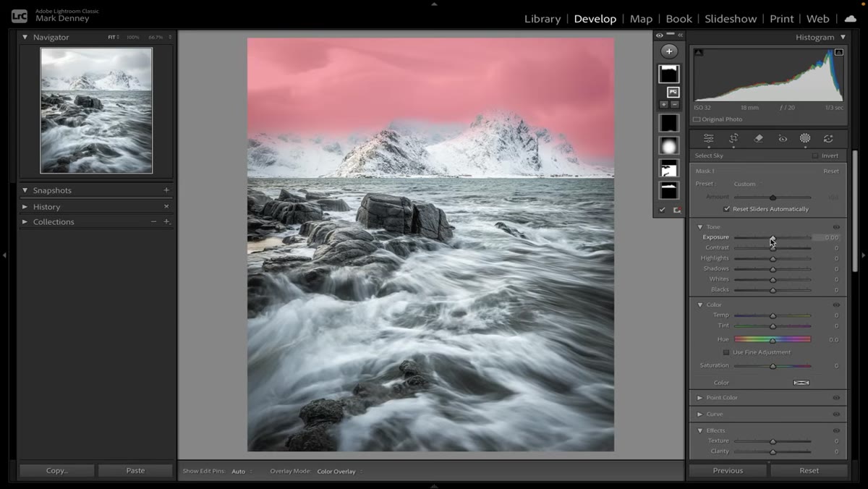The height and width of the screenshot is (489, 868).
Task: Expand the Curve section
Action: coord(699,414)
